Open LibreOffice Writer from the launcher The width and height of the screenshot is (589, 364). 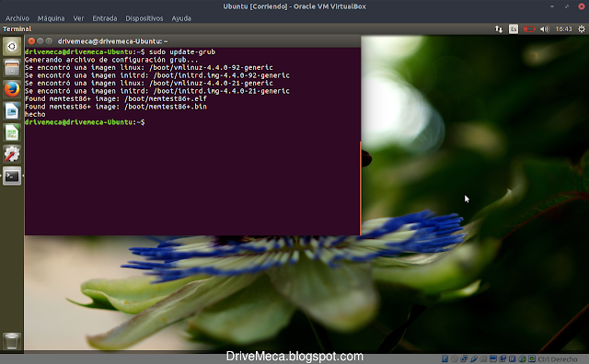pos(12,111)
